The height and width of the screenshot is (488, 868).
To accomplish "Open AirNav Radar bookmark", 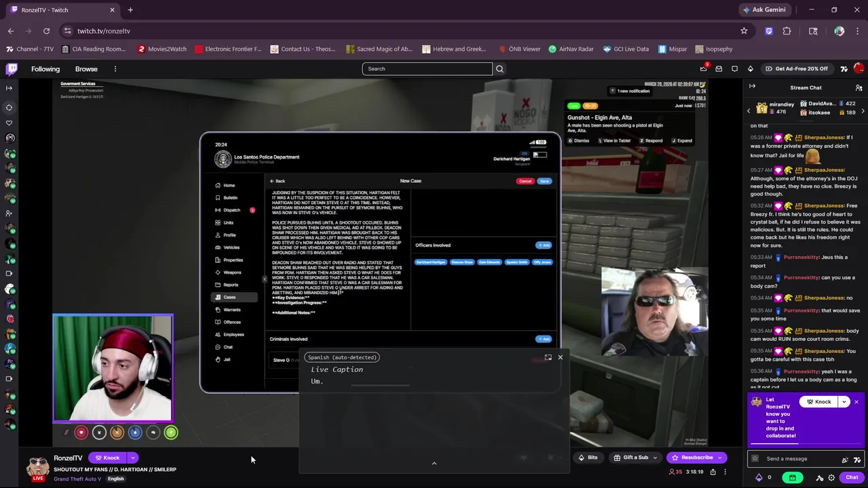I will [571, 49].
